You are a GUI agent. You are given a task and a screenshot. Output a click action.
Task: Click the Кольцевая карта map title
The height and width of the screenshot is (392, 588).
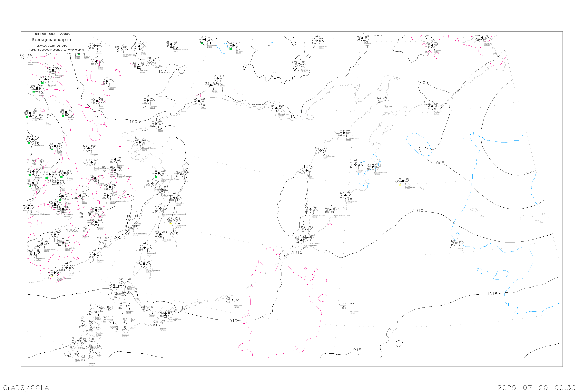point(51,40)
